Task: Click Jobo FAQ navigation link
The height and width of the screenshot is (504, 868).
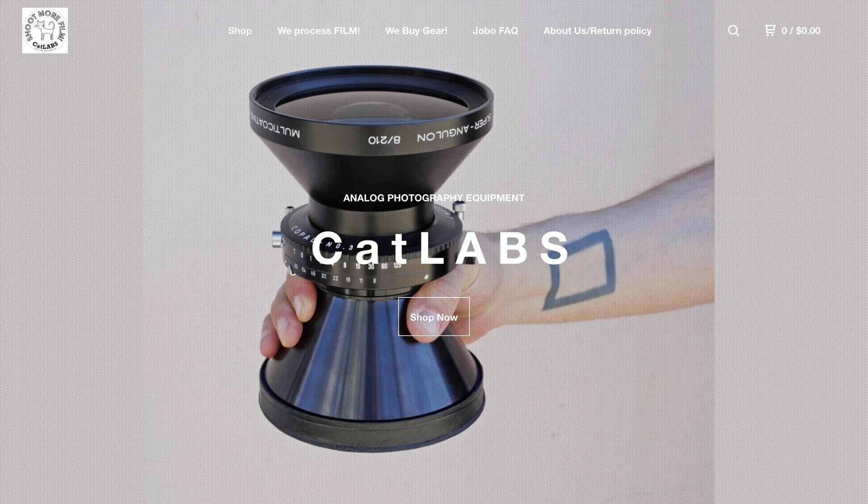Action: tap(496, 31)
